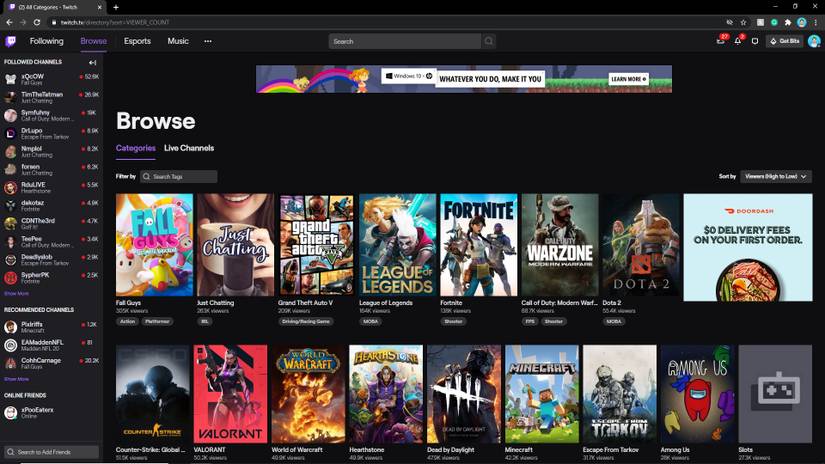Screen dimensions: 825x464
Task: Click Show More under Recommended Channels
Action: 16,379
